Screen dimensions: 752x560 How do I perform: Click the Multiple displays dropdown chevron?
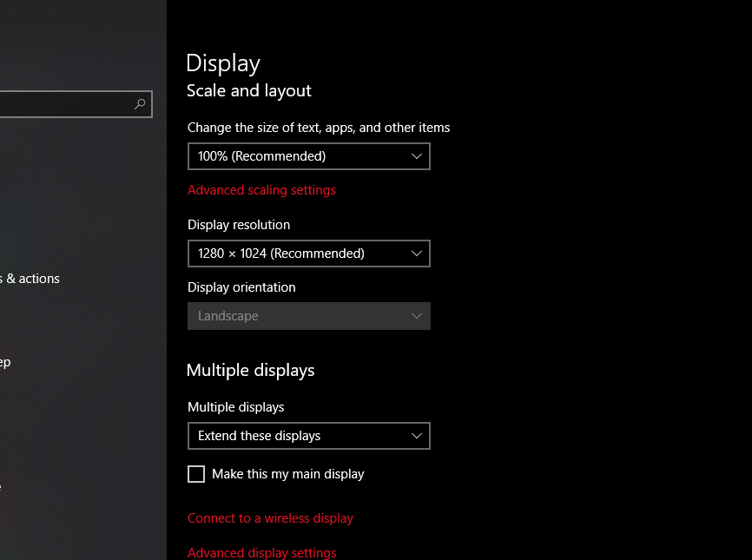[418, 436]
